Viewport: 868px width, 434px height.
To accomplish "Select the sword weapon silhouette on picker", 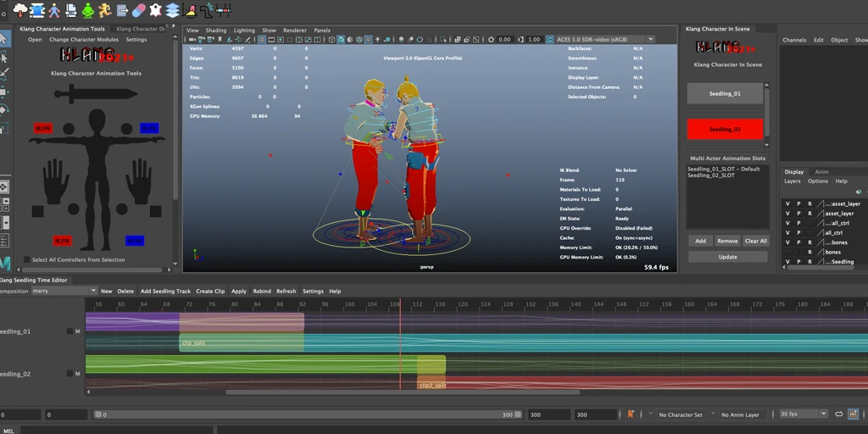I will [x=97, y=94].
